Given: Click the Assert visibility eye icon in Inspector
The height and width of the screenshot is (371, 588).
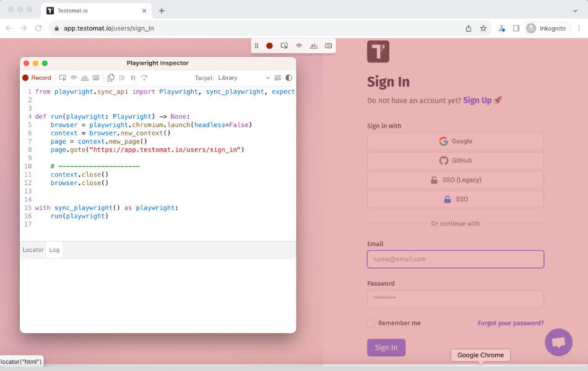Looking at the screenshot, I should coord(74,78).
